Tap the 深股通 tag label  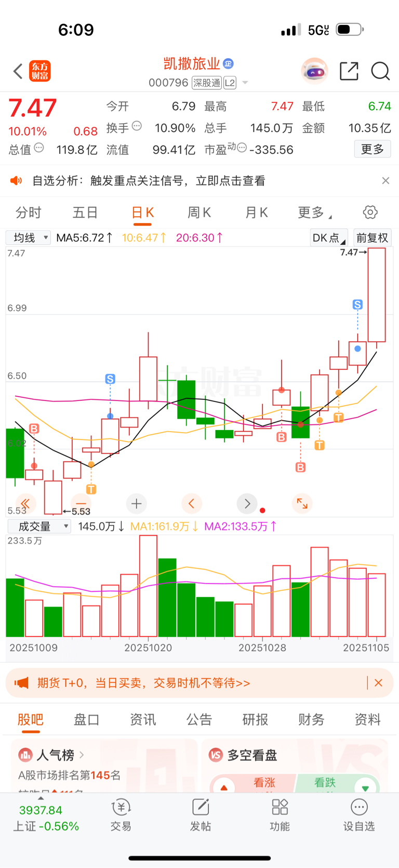(x=207, y=83)
